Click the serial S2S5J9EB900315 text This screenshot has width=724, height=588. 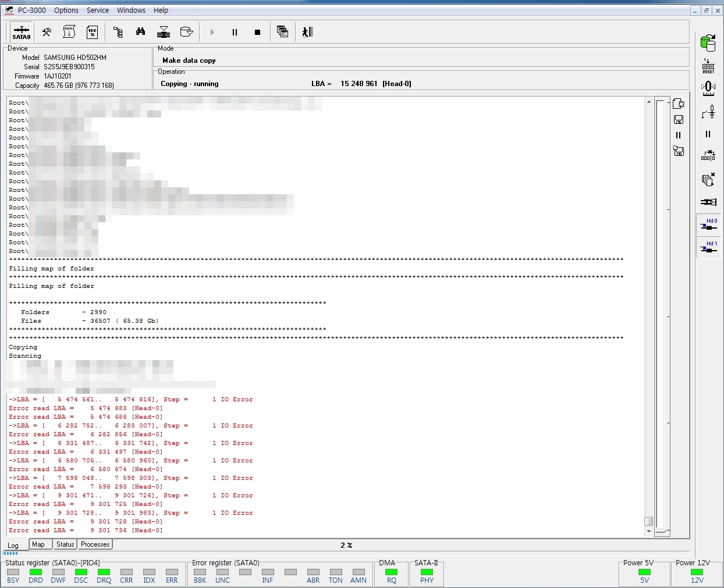coord(69,67)
